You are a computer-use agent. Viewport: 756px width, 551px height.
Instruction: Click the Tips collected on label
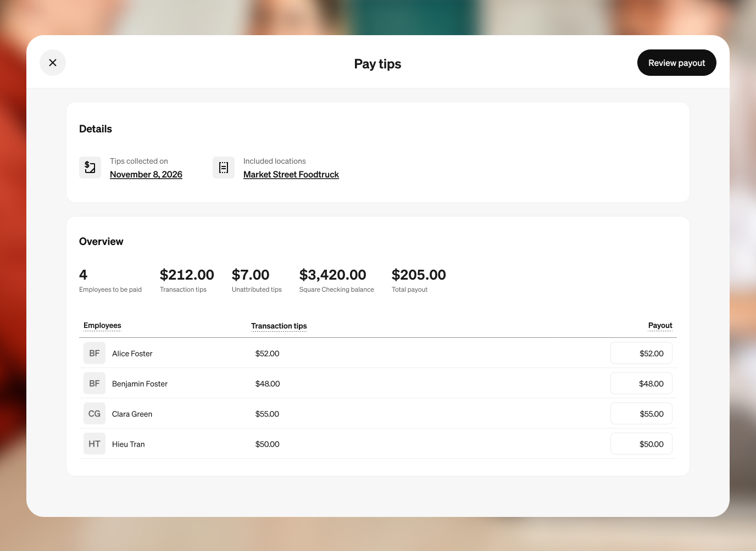click(x=139, y=161)
